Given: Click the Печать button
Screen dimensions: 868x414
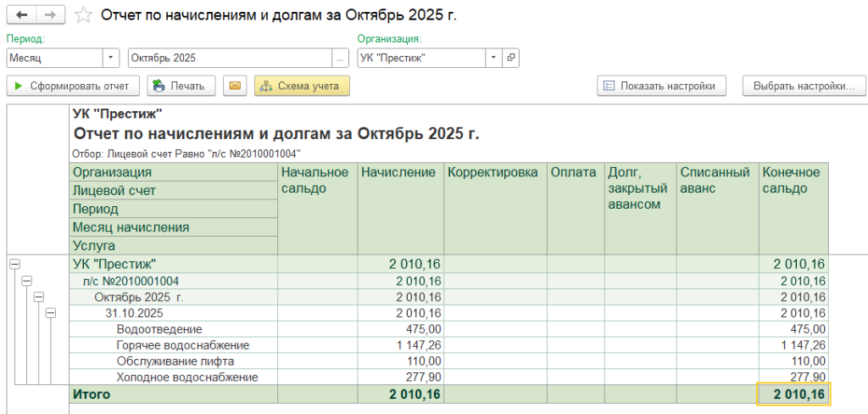Looking at the screenshot, I should click(181, 86).
